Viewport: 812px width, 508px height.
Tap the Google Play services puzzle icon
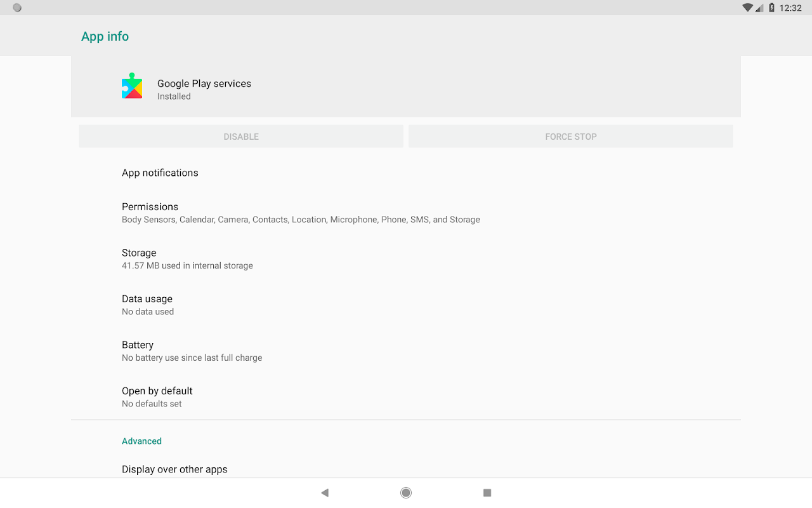(x=132, y=86)
